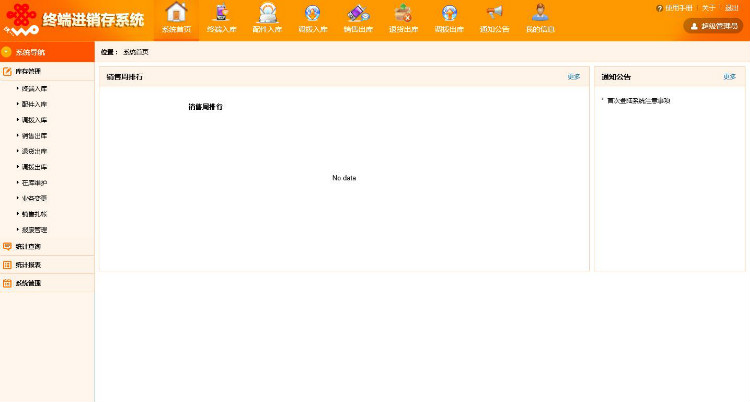This screenshot has height=402, width=750.
Task: Select 串号变更 in the sidebar tree
Action: 34,198
